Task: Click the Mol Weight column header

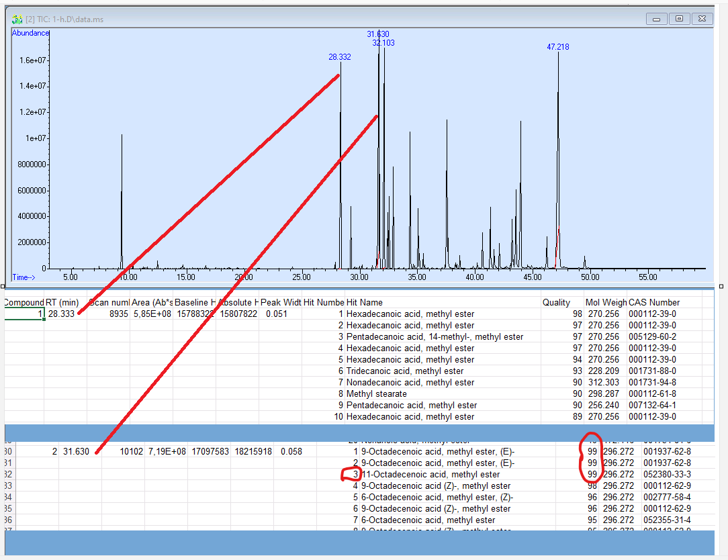Action: [x=605, y=302]
